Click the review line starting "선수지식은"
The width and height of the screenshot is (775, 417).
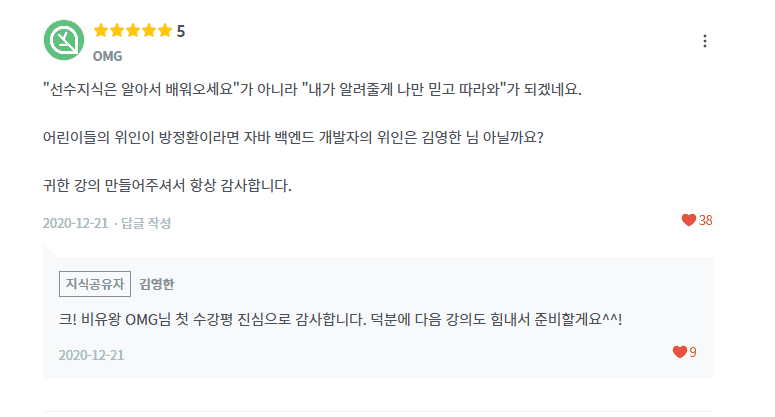tap(310, 89)
